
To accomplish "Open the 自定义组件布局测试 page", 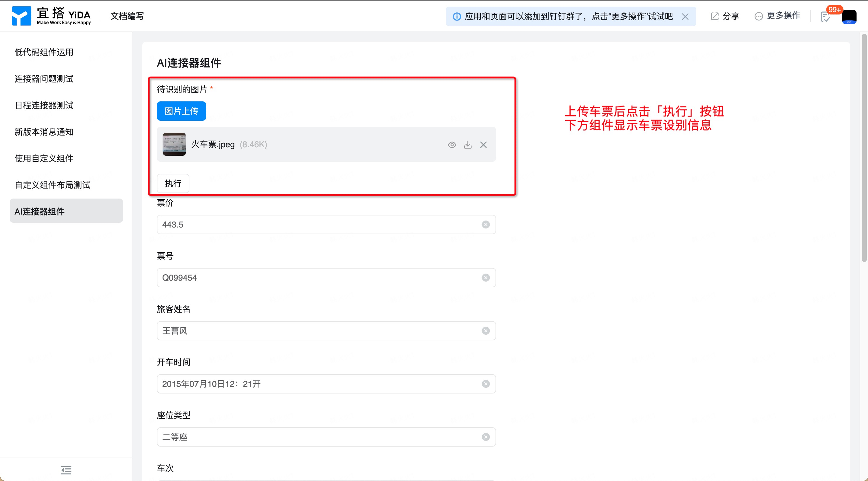I will (66, 185).
